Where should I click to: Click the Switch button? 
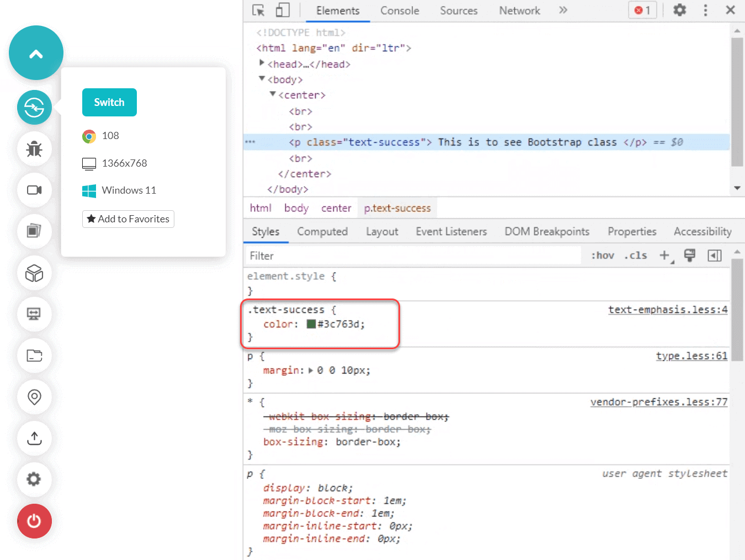click(x=109, y=102)
